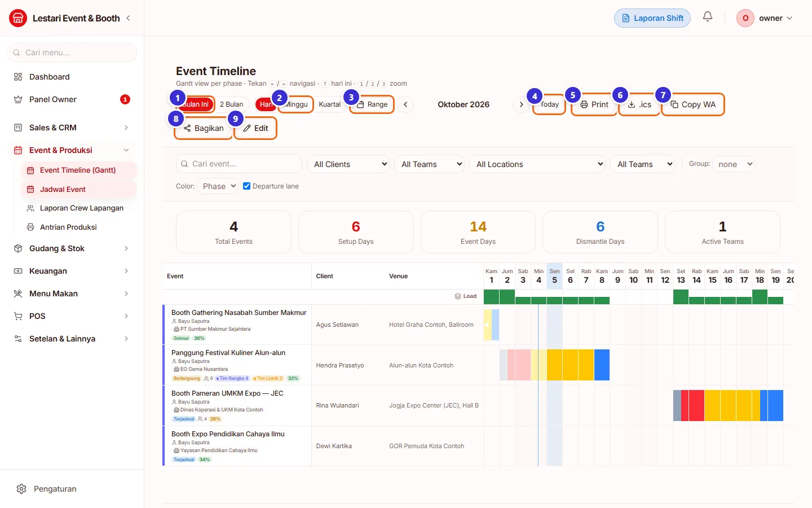Viewport: 812px width, 508px height.
Task: Click the owner avatar circle
Action: click(x=745, y=18)
